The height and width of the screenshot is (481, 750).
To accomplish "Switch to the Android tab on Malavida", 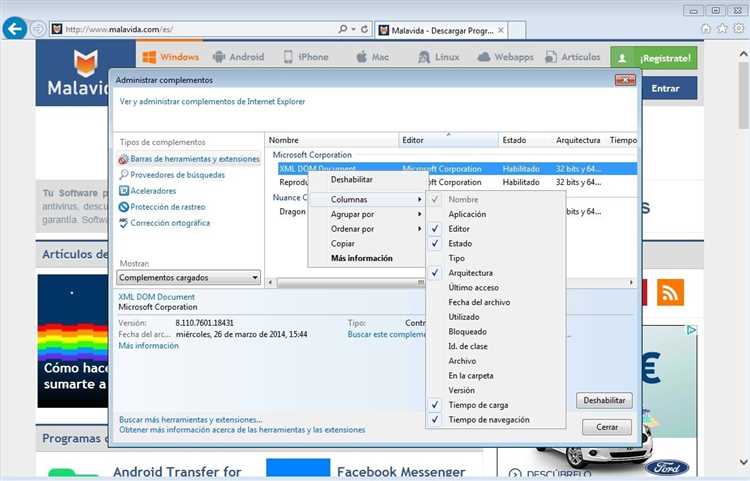I will [238, 57].
